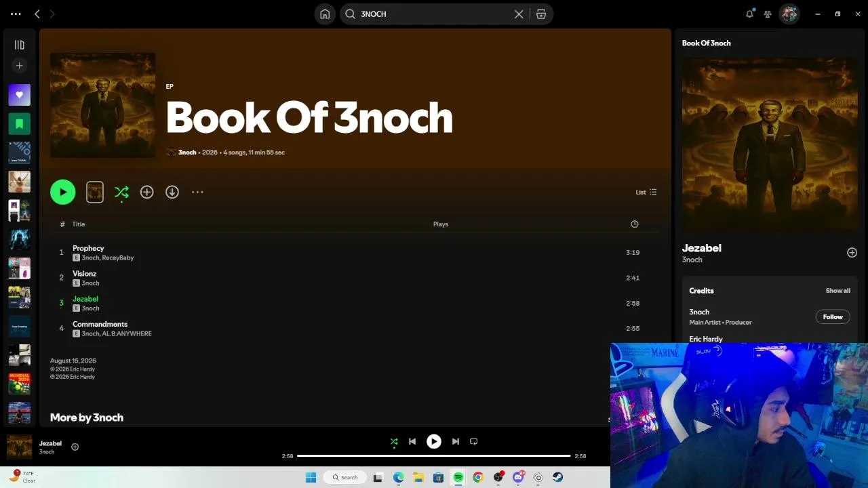Click the player bar play button
The image size is (868, 488).
pyautogui.click(x=434, y=442)
